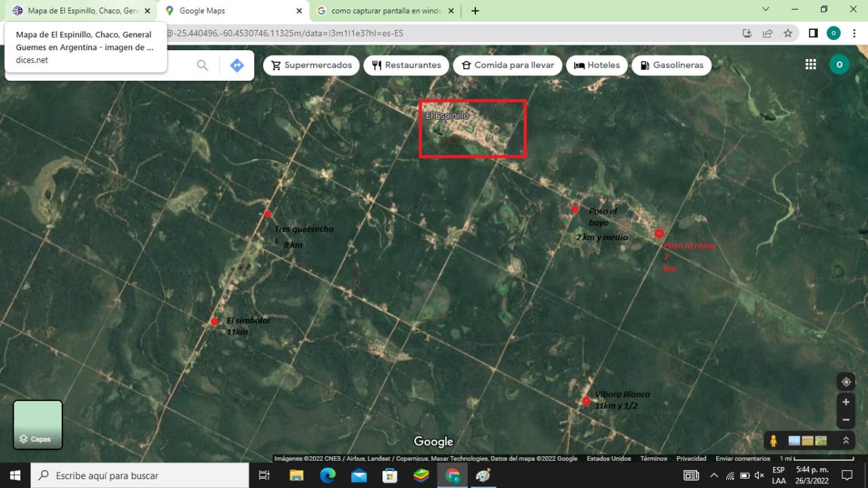Open the Términos link
Viewport: 868px width, 488px height.
[x=654, y=459]
